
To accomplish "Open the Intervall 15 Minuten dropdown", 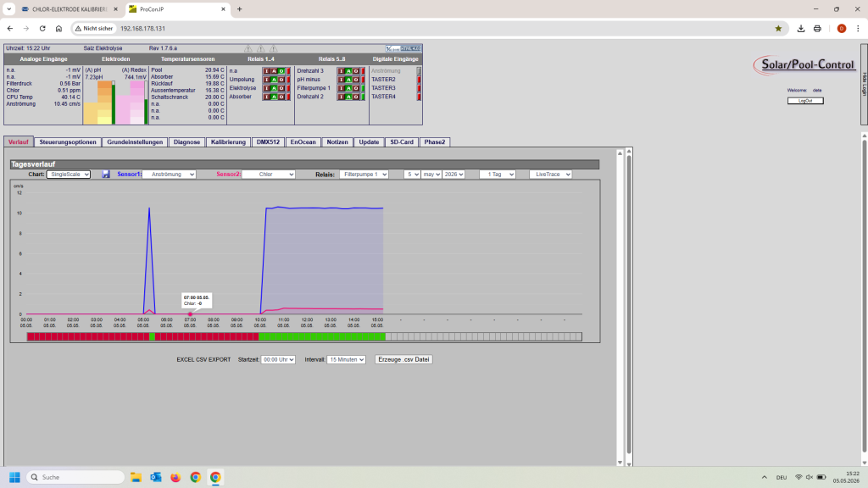I will coord(346,359).
